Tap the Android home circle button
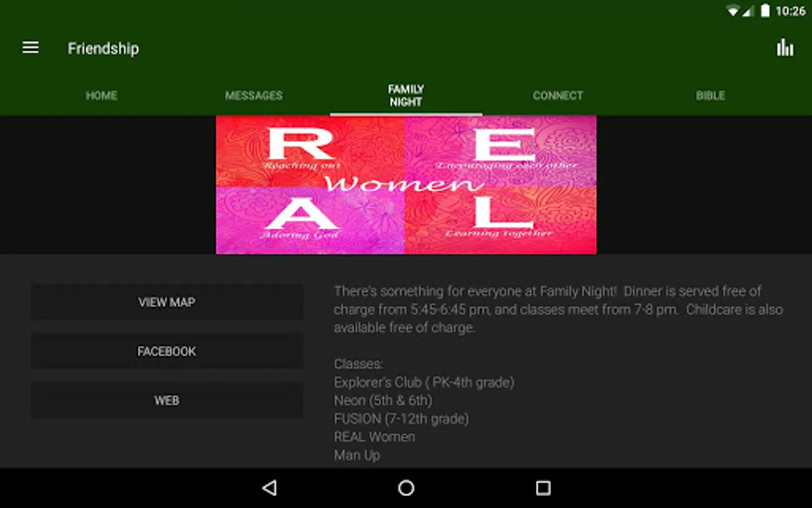The height and width of the screenshot is (508, 812). [405, 488]
